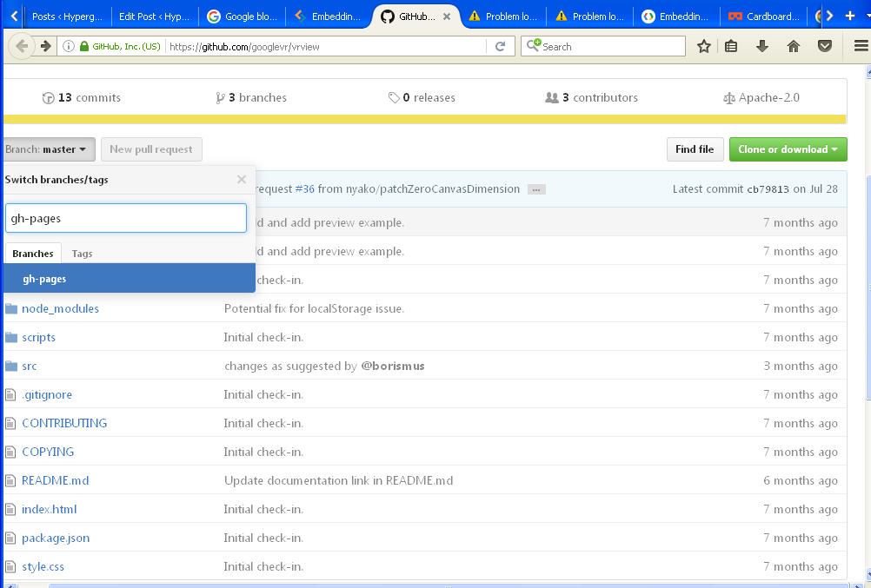This screenshot has height=588, width=871.
Task: Click the package.json file icon
Action: tap(10, 538)
